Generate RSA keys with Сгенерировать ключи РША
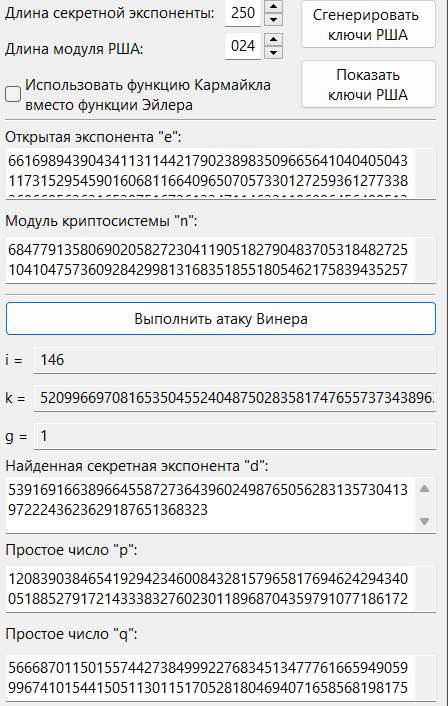The width and height of the screenshot is (448, 706). [368, 24]
